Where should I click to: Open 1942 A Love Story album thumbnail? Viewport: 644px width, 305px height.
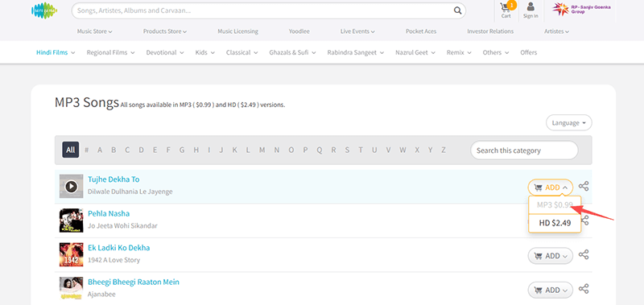click(71, 254)
